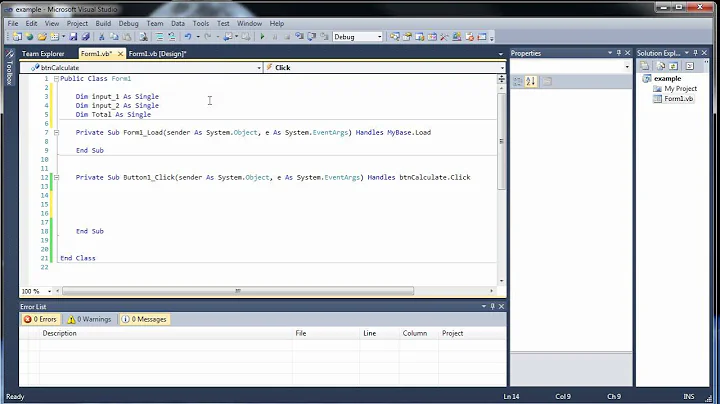Select Form1.vb in Solution Explorer
This screenshot has width=720, height=404.
(678, 99)
